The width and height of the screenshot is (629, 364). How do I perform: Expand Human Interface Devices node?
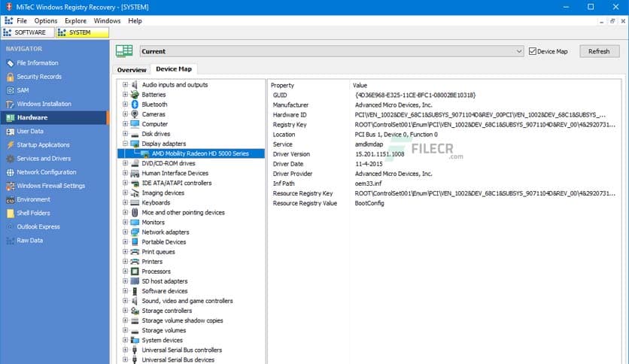click(125, 173)
